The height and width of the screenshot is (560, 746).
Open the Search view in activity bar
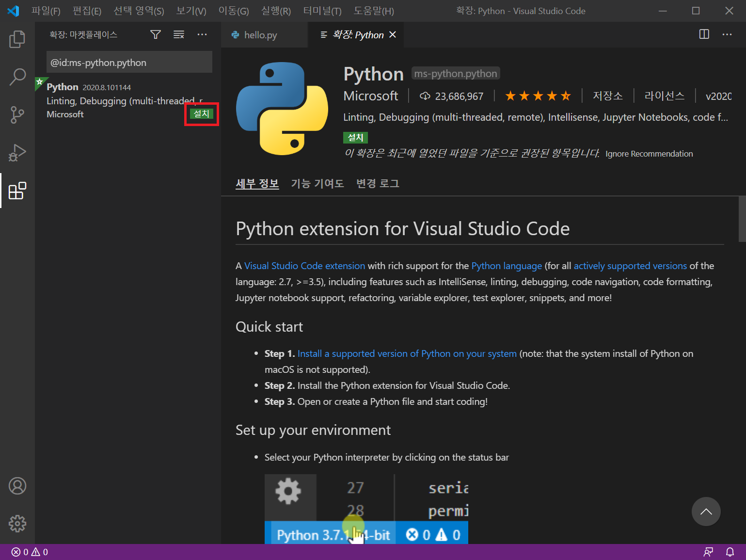(17, 77)
